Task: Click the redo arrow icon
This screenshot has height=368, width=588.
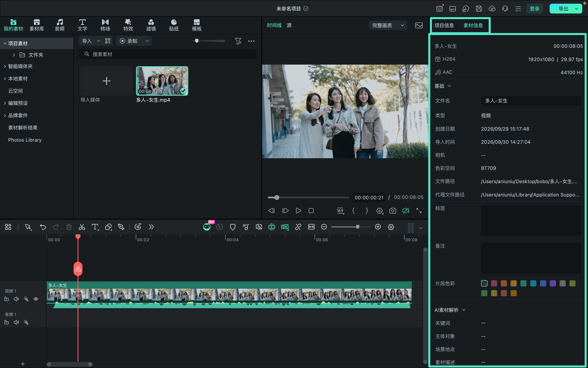Action: point(56,227)
